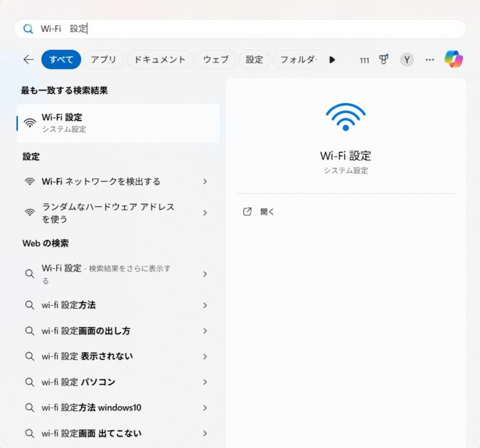
Task: Click the search box containing Wi-Fi 設定
Action: [240, 29]
